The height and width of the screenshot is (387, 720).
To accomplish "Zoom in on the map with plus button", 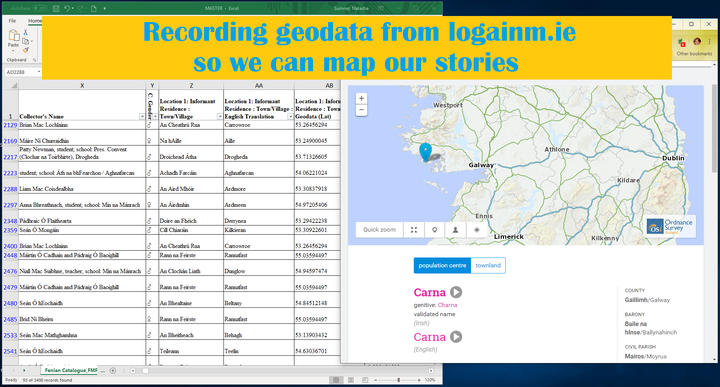I will point(361,98).
